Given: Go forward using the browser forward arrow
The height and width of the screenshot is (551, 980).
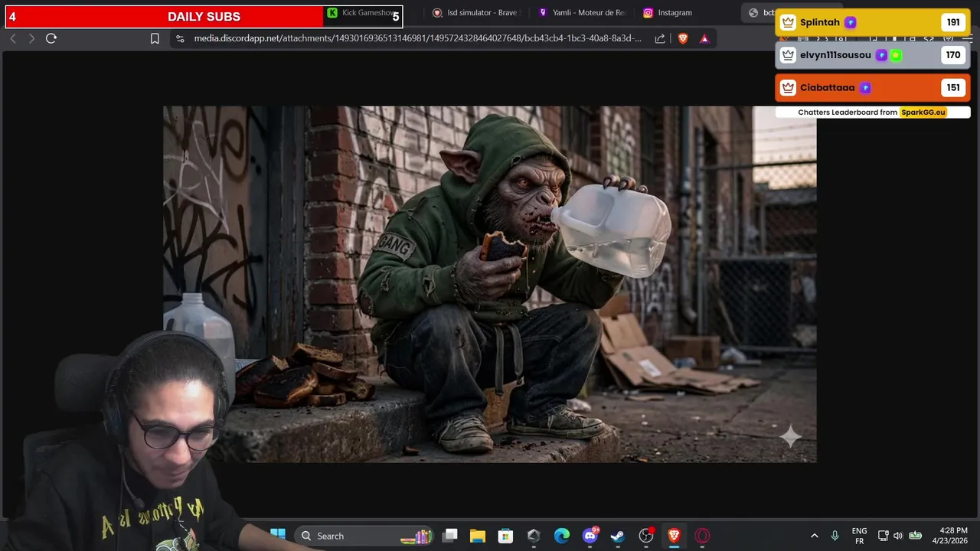Looking at the screenshot, I should click(x=31, y=38).
